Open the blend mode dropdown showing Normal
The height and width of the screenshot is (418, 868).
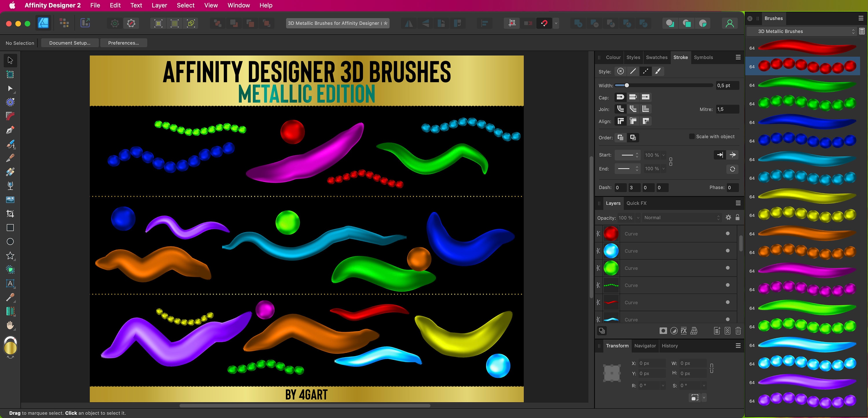[x=681, y=218]
